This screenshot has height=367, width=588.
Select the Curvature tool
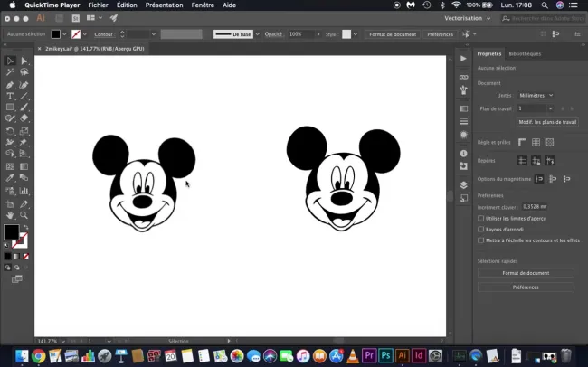coord(24,85)
